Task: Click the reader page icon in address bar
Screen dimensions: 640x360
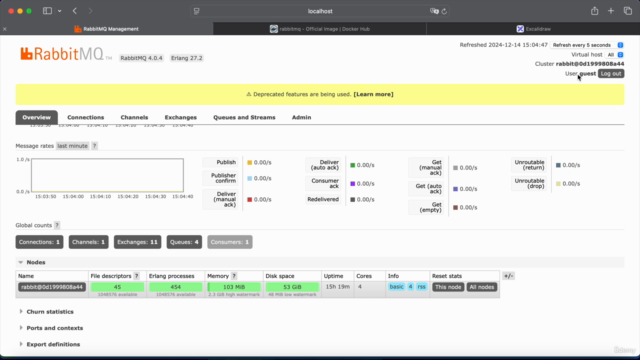Action: pos(197,11)
